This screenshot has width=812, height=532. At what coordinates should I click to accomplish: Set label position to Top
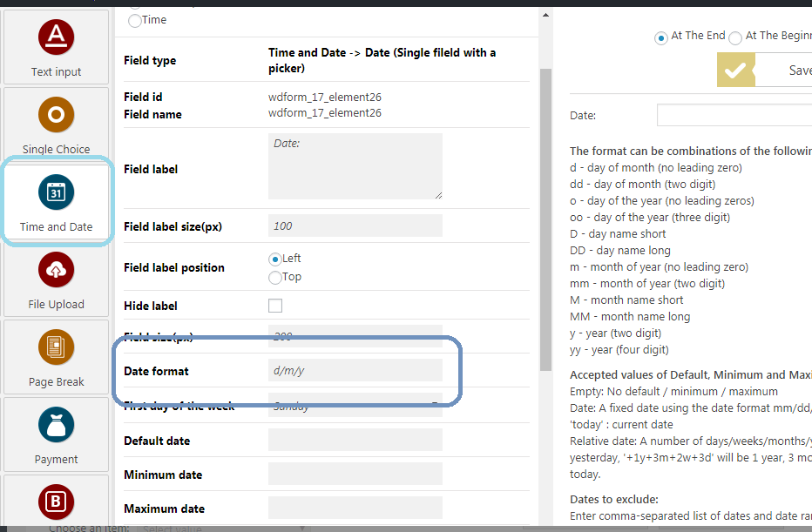click(x=275, y=278)
